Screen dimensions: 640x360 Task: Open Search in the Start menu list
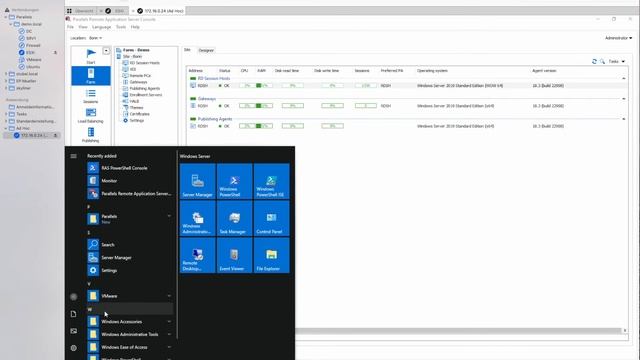(x=129, y=244)
